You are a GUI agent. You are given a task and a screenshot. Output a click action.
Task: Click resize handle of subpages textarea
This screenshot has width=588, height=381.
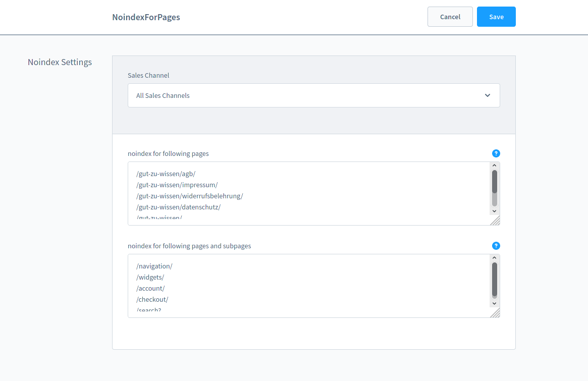[x=495, y=313]
